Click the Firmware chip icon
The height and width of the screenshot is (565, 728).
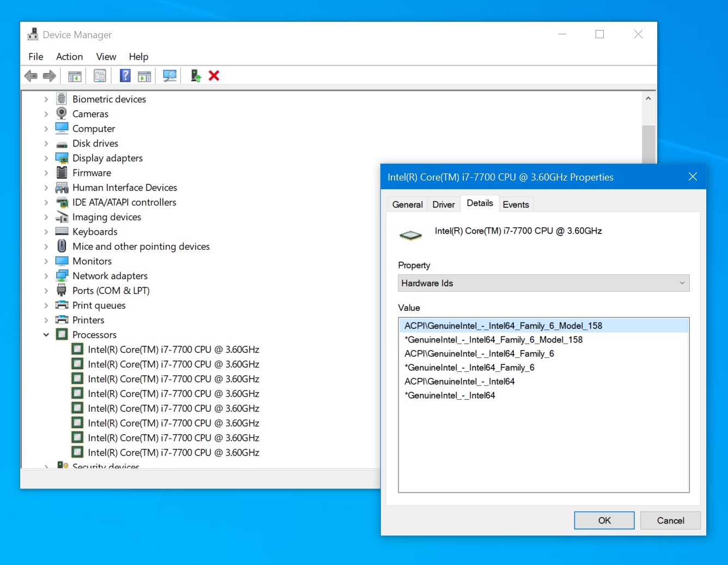(x=62, y=173)
